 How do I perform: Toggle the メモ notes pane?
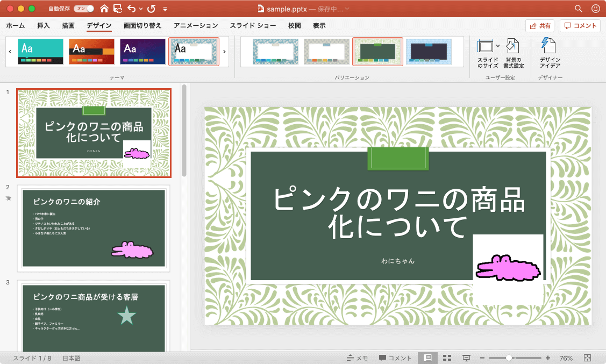pos(357,358)
